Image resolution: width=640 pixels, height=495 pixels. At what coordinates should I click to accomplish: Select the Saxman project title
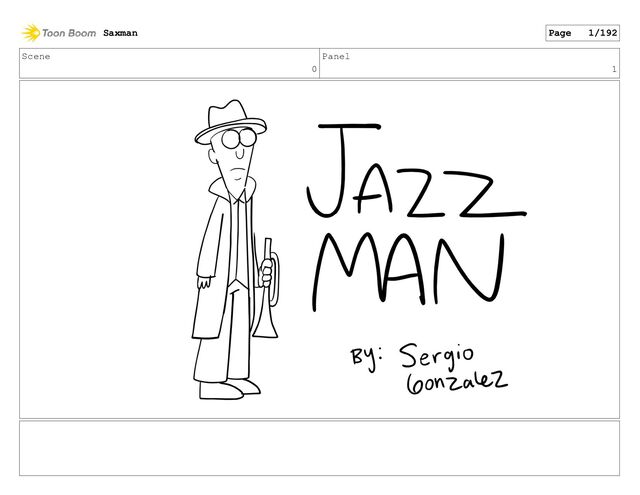(x=120, y=33)
